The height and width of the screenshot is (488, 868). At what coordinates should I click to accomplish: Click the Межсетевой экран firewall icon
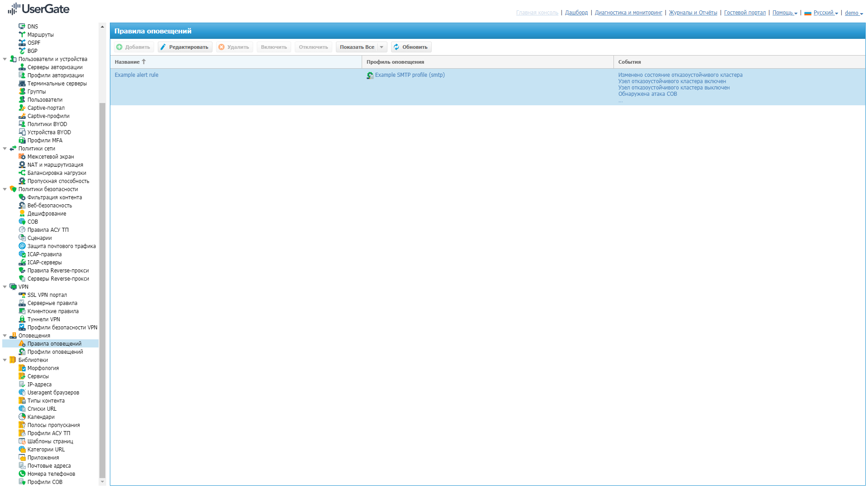pos(22,156)
